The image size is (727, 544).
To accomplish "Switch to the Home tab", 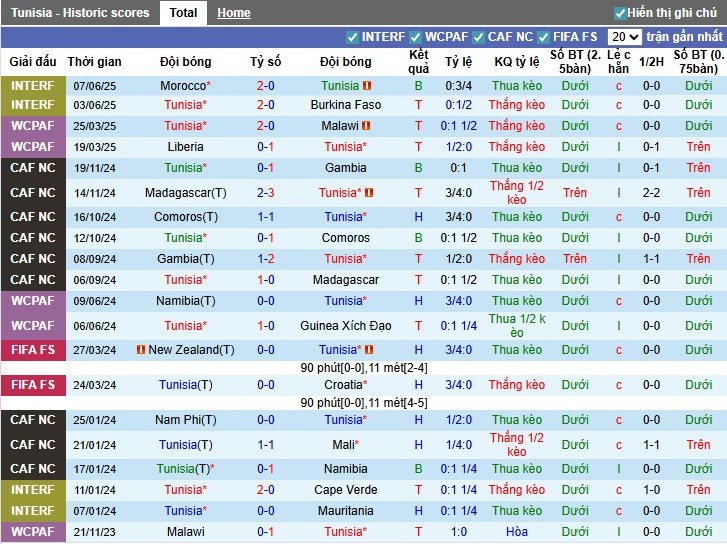I will [x=234, y=13].
